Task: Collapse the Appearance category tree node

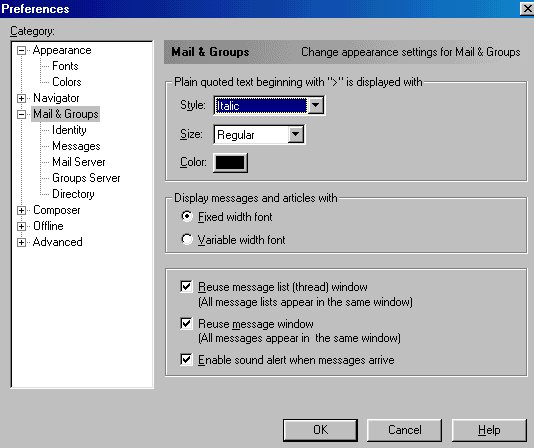Action: pos(21,51)
